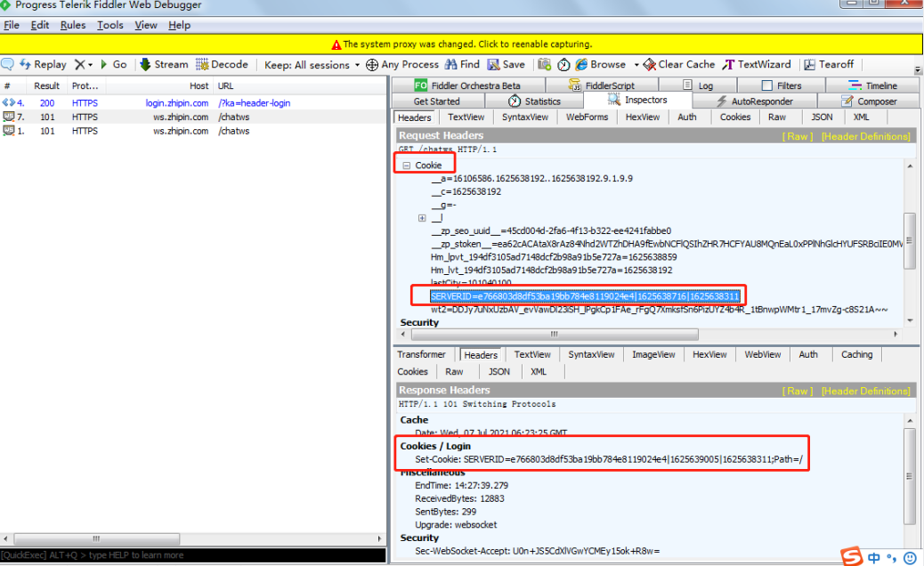Switch to the FiddlerScript tab

coord(602,85)
